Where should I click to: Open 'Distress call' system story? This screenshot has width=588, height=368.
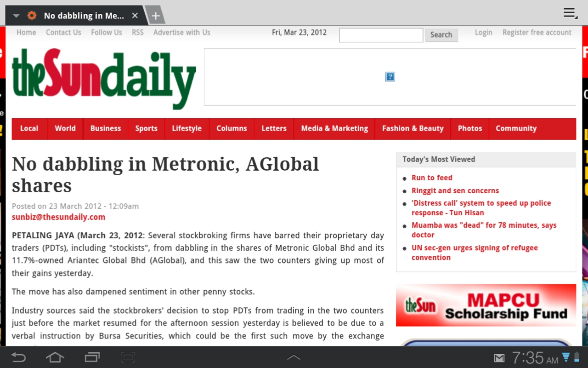481,208
